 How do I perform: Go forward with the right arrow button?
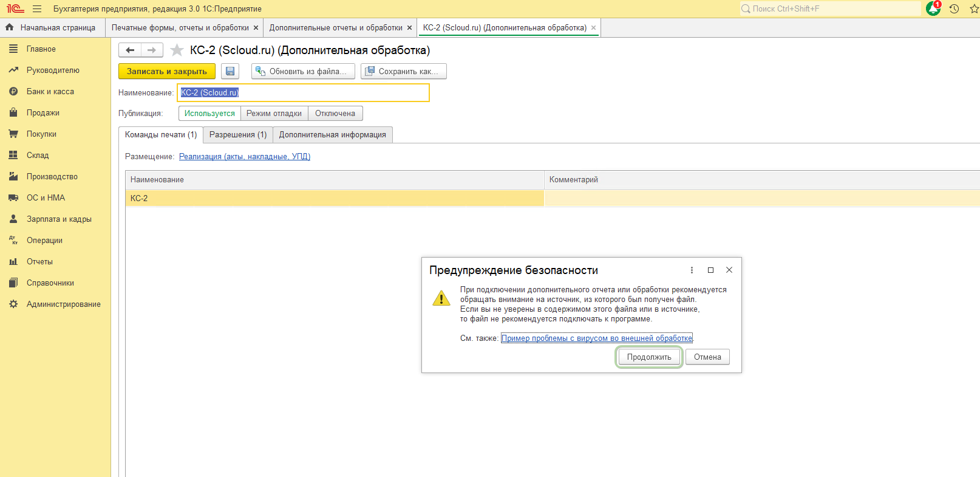tap(152, 50)
